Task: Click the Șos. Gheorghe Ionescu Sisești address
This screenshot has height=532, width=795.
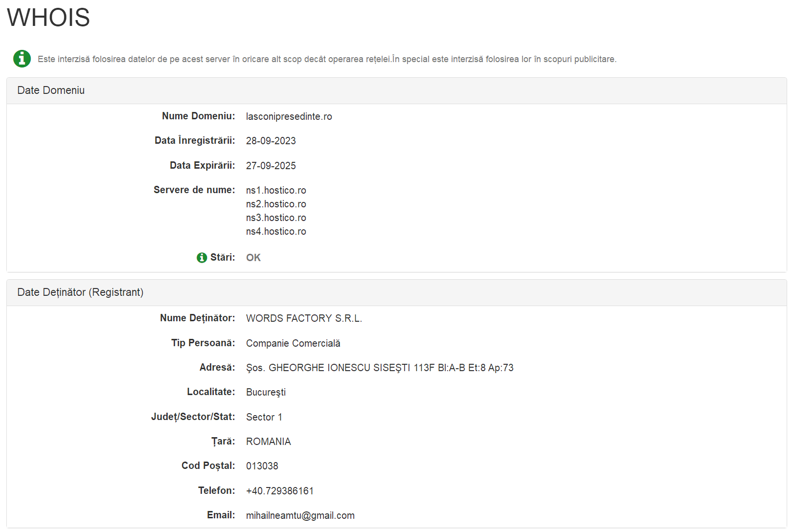Action: [x=380, y=368]
